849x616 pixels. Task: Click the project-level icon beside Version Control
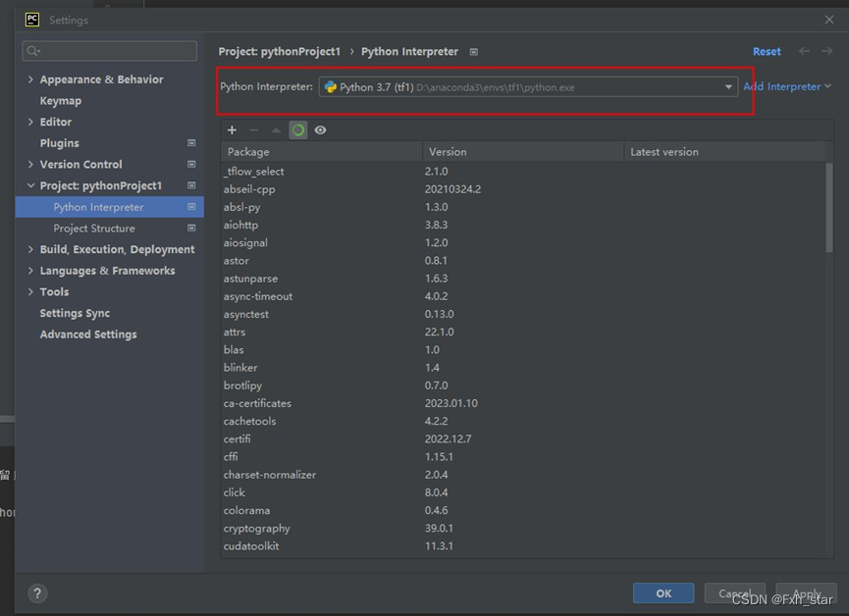pyautogui.click(x=191, y=164)
